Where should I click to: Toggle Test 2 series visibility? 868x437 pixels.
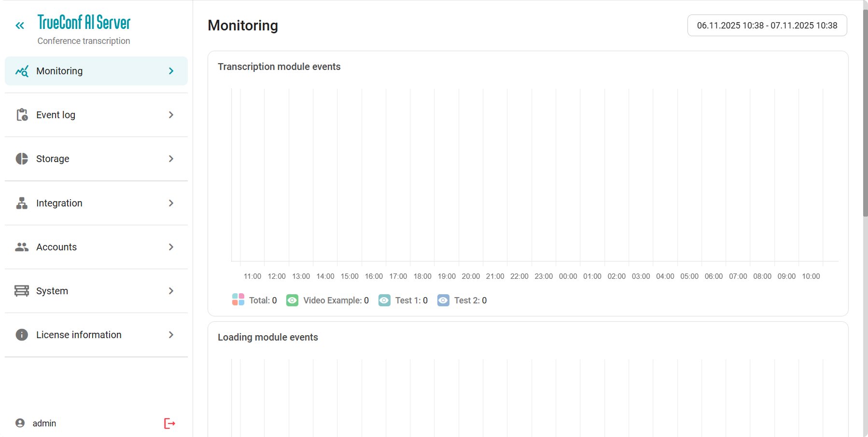point(443,300)
